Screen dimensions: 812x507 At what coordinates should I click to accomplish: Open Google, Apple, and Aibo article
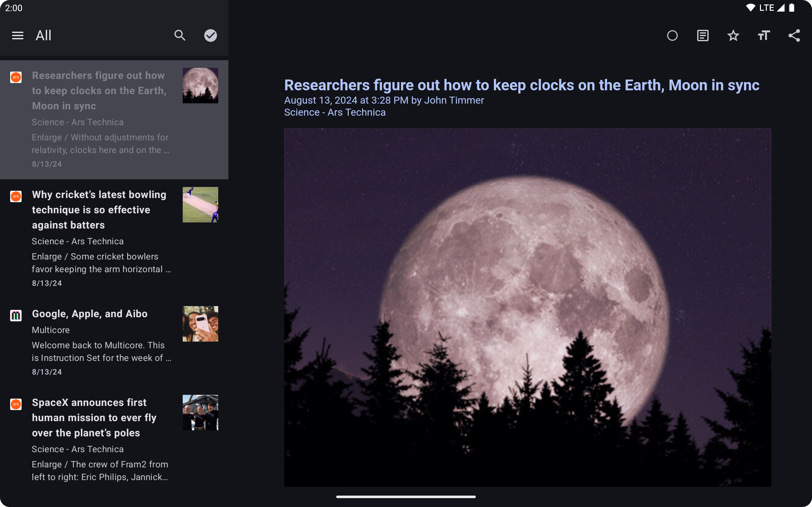point(89,314)
